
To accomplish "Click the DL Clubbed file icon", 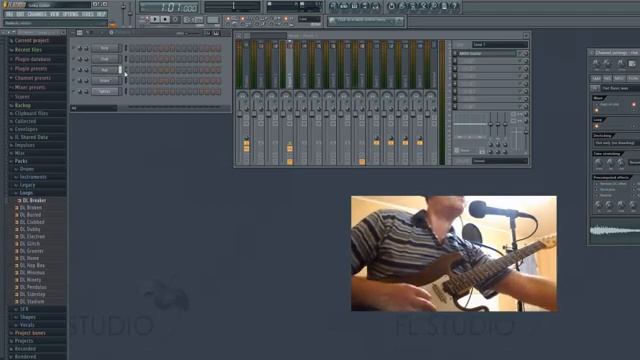I will point(17,222).
